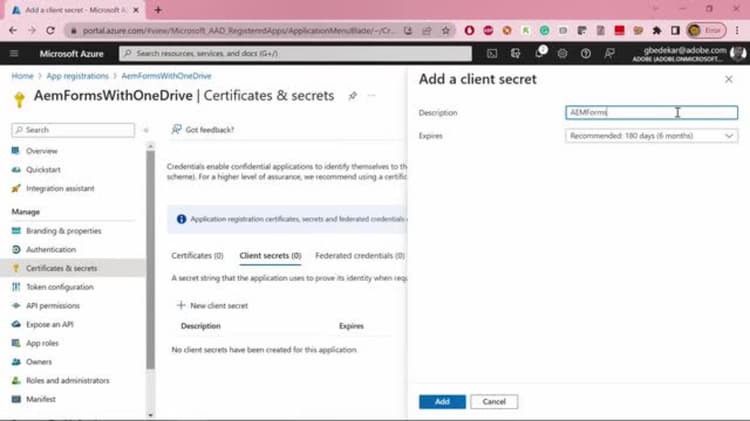Open Token configuration

60,287
